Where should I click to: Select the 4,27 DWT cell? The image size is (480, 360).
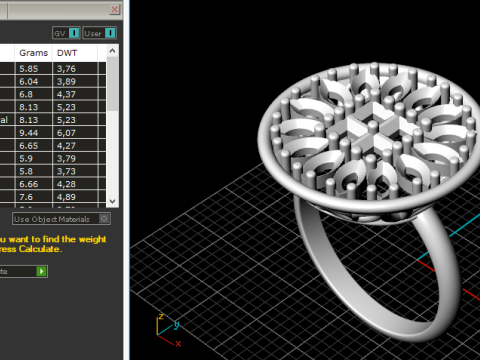point(75,146)
